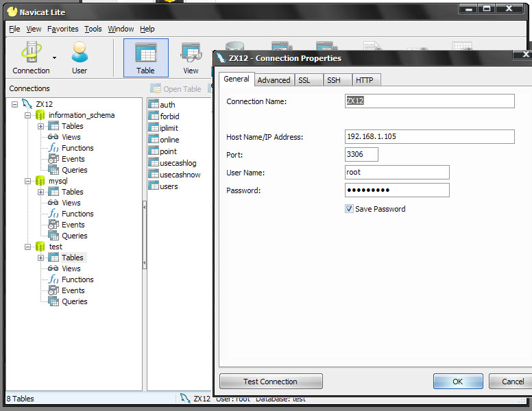The width and height of the screenshot is (532, 411).
Task: Select the ZX12 connection icon in tree
Action: click(x=27, y=103)
